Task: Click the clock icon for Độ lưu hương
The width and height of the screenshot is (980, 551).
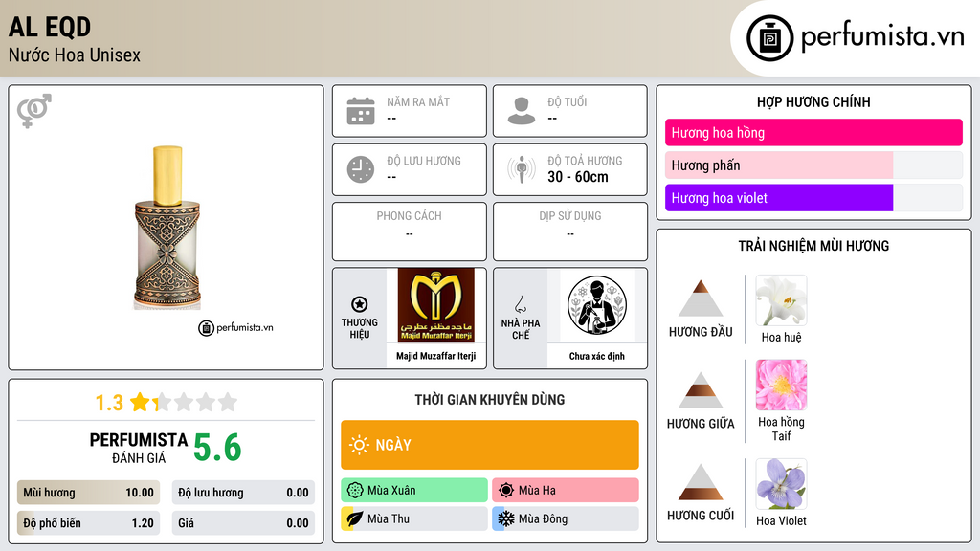Action: pos(361,169)
